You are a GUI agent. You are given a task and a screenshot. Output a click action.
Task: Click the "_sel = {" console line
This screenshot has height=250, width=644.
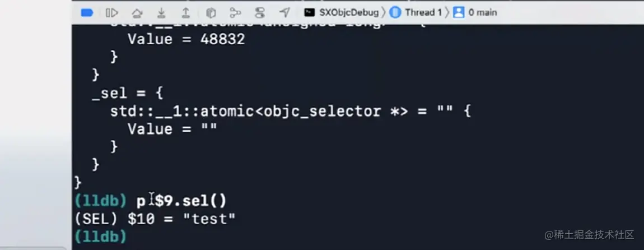pos(127,92)
